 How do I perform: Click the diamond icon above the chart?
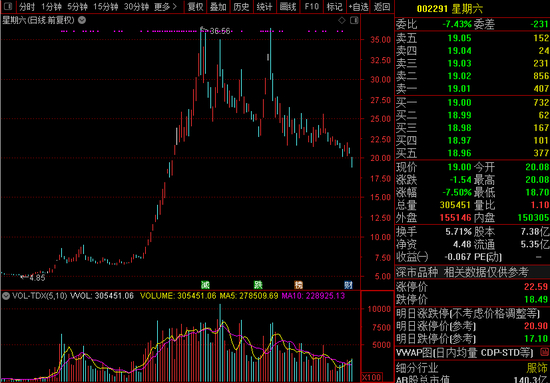[x=341, y=21]
